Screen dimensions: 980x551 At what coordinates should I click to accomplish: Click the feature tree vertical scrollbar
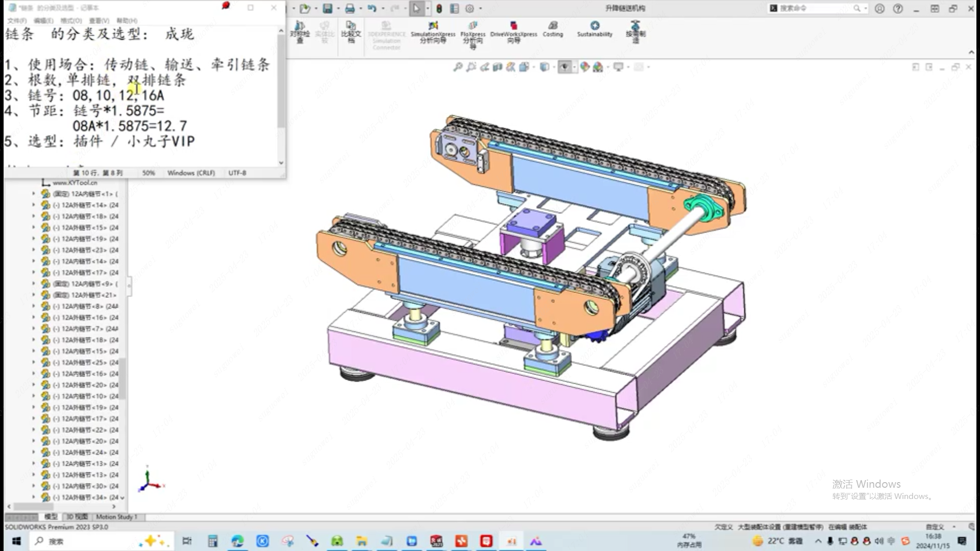(x=122, y=379)
